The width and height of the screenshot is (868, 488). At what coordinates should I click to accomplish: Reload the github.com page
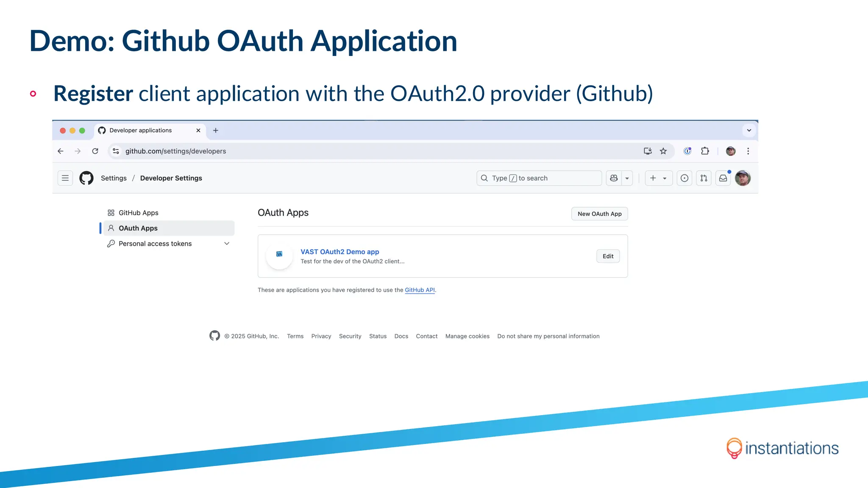coord(95,151)
